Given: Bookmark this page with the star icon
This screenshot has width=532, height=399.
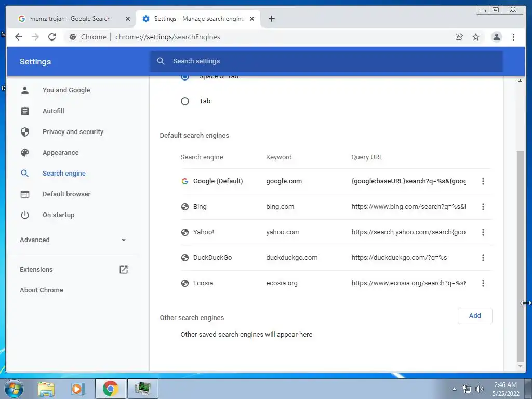Looking at the screenshot, I should 476,37.
